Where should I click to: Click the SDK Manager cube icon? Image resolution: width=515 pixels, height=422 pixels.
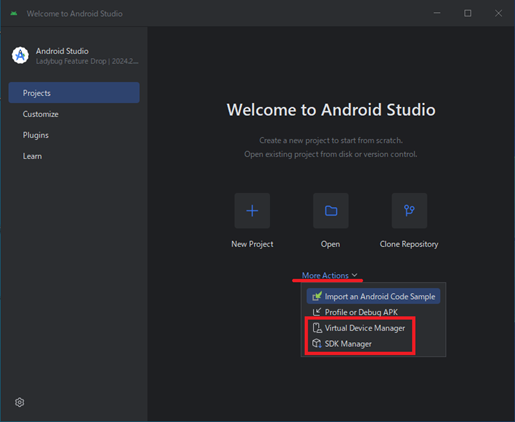pos(317,343)
